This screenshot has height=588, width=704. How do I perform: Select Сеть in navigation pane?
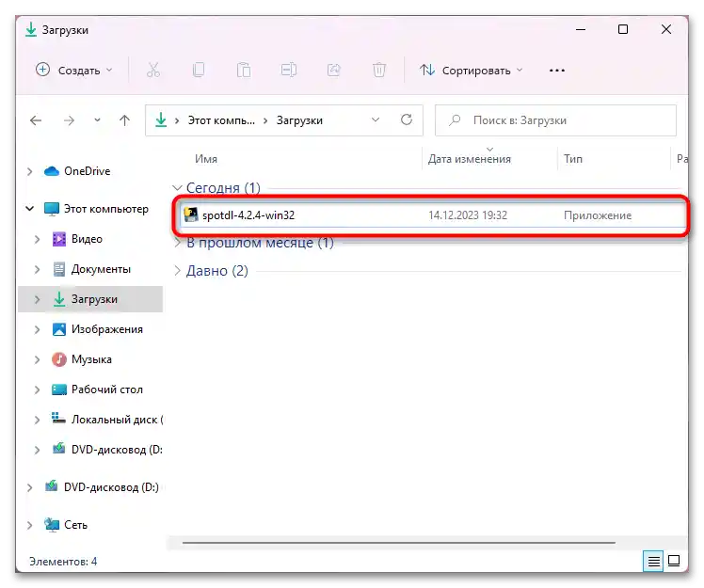(75, 525)
